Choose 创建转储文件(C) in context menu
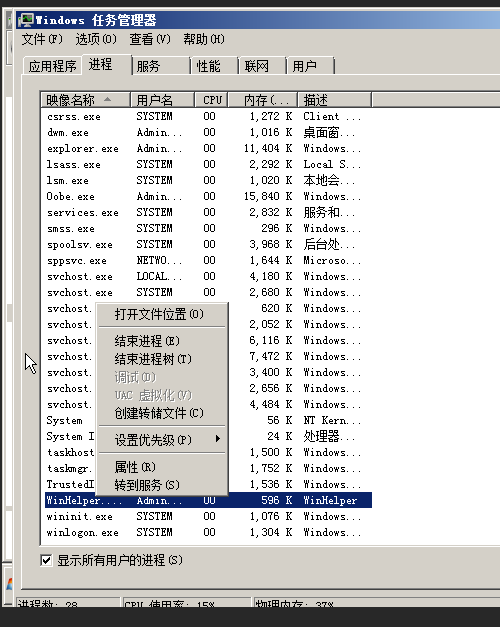Image resolution: width=500 pixels, height=627 pixels. pos(162,413)
